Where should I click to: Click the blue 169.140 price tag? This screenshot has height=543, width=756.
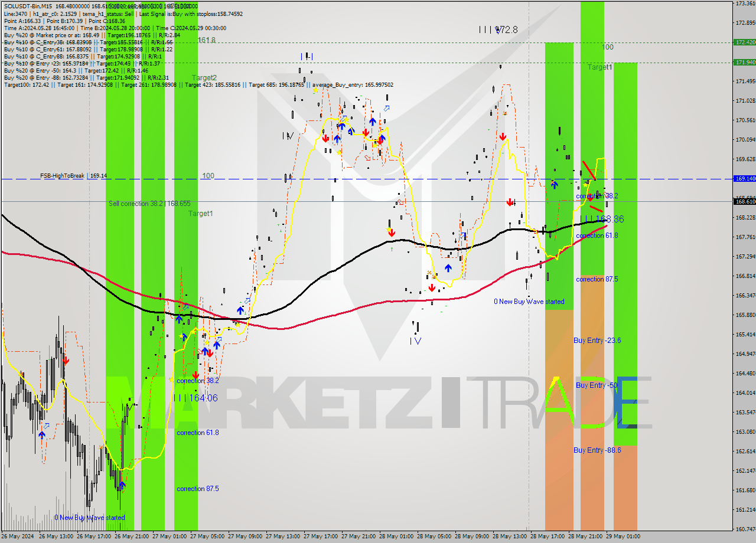coord(745,178)
